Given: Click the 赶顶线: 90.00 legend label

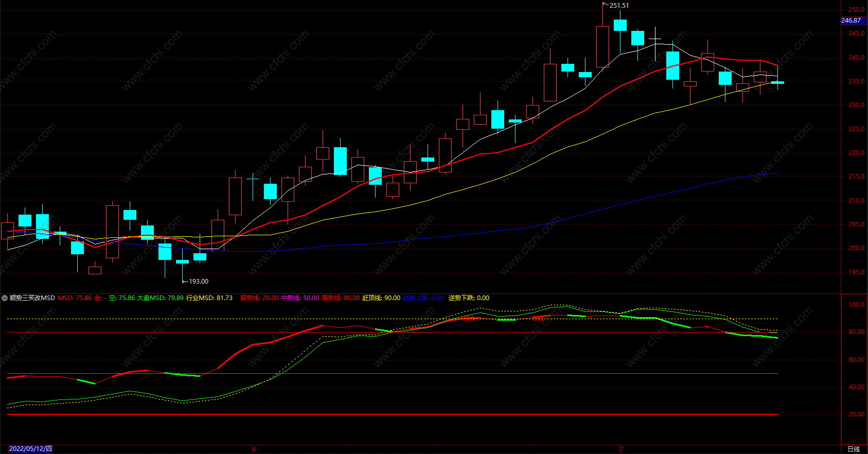Looking at the screenshot, I should coord(381,298).
